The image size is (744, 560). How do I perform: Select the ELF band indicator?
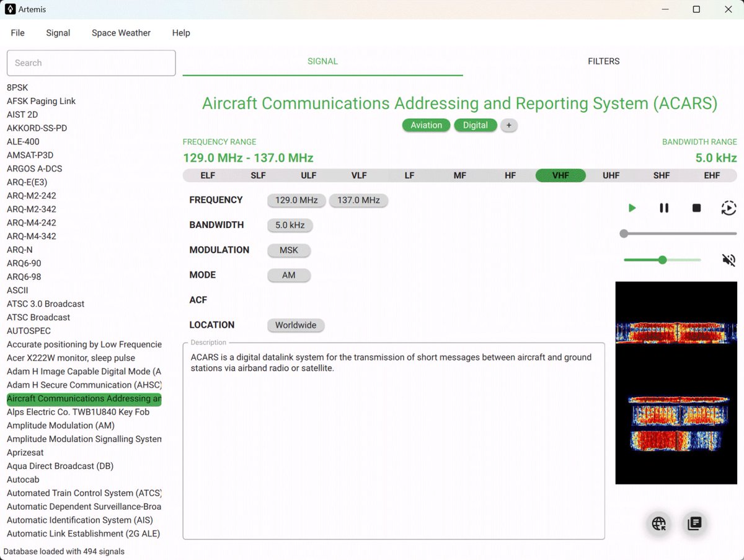[208, 175]
